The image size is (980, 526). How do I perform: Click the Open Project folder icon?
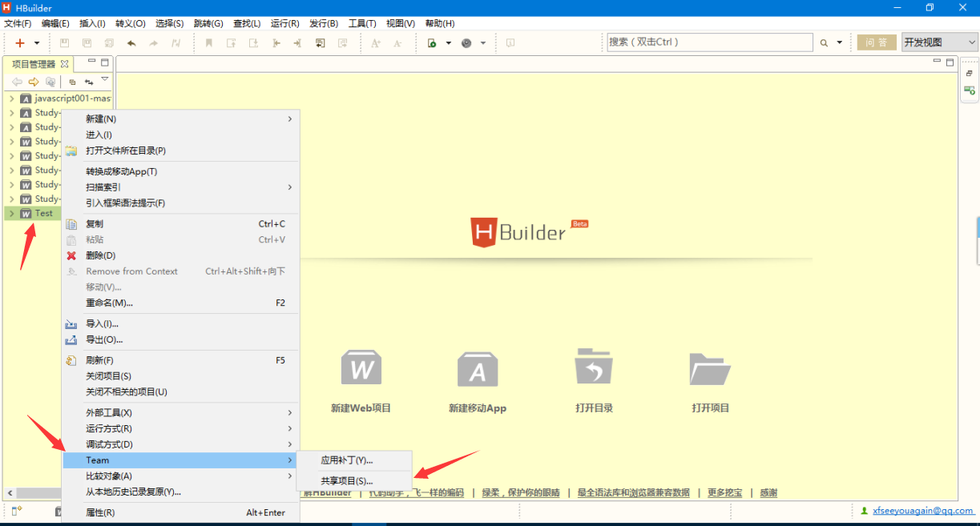(x=710, y=369)
